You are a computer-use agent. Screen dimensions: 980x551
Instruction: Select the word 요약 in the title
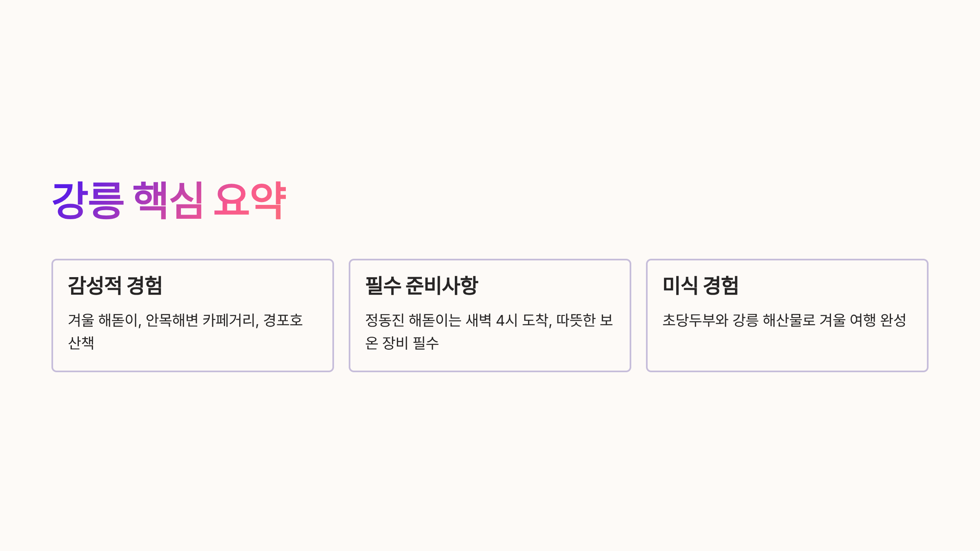click(250, 200)
